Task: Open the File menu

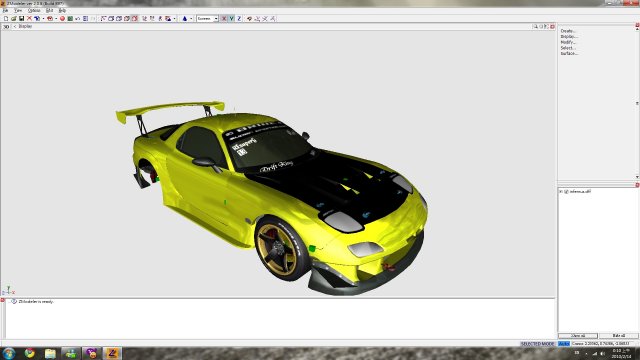Action: click(x=5, y=11)
